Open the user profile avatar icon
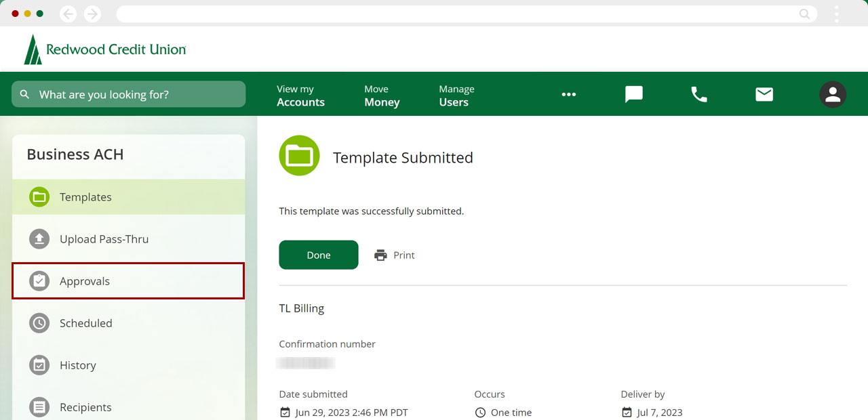This screenshot has height=420, width=868. click(832, 95)
